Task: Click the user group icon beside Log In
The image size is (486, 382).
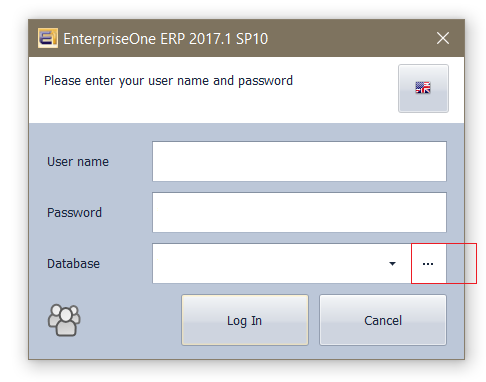Action: click(x=64, y=320)
